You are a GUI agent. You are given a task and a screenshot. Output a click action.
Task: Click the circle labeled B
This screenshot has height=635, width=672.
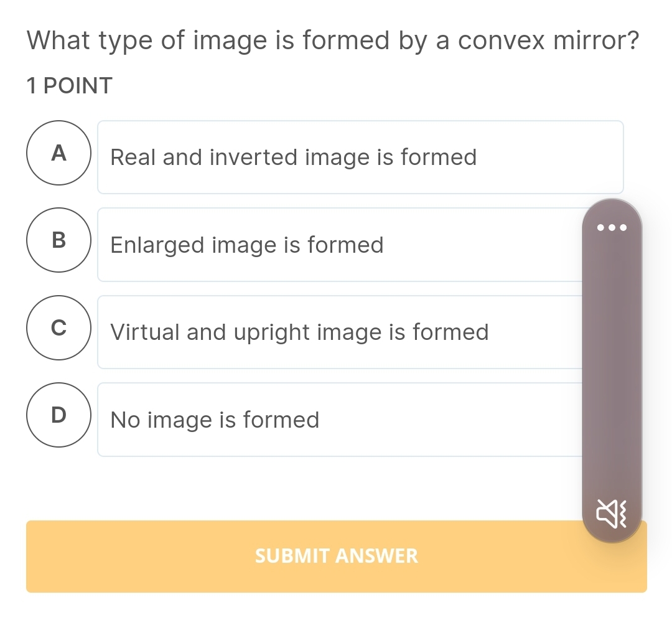point(58,240)
